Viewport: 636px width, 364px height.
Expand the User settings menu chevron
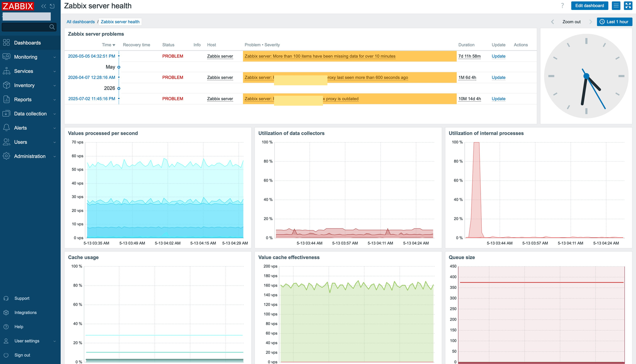click(x=54, y=341)
